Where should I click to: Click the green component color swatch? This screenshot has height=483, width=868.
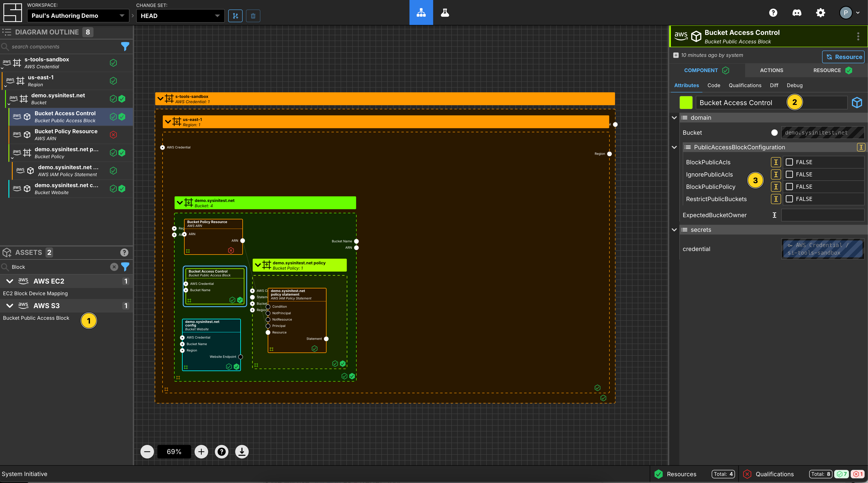point(686,102)
